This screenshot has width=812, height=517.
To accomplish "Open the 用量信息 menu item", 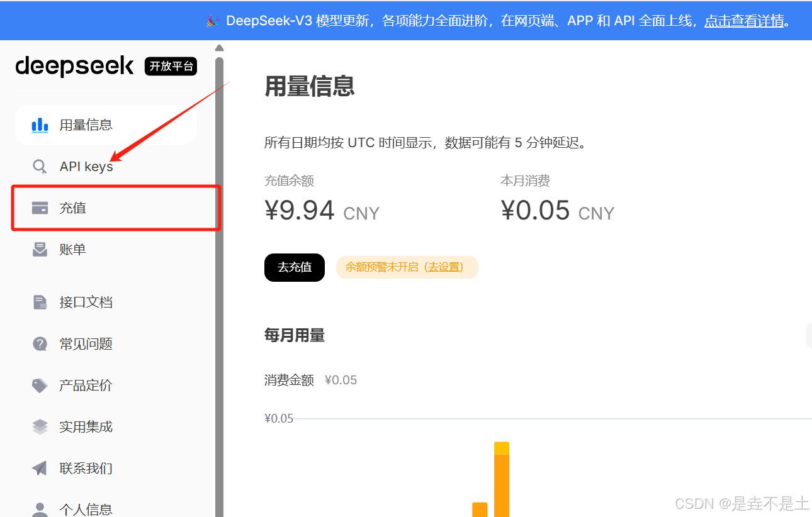I will (106, 125).
